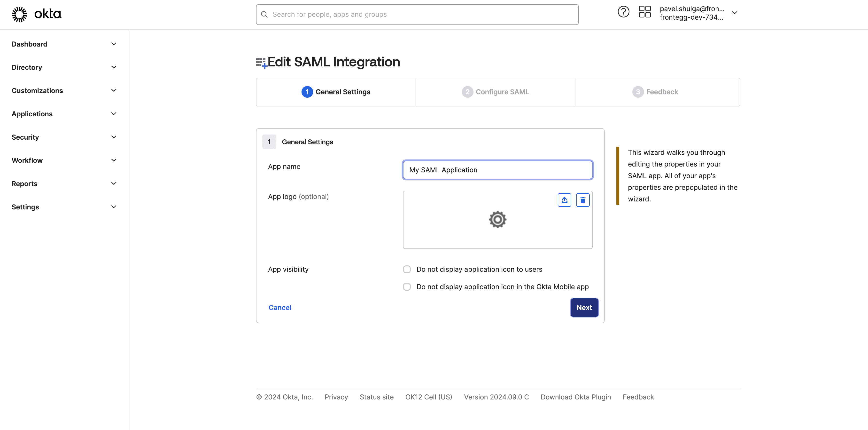Click the Okta logo
The image size is (868, 430).
coord(36,14)
